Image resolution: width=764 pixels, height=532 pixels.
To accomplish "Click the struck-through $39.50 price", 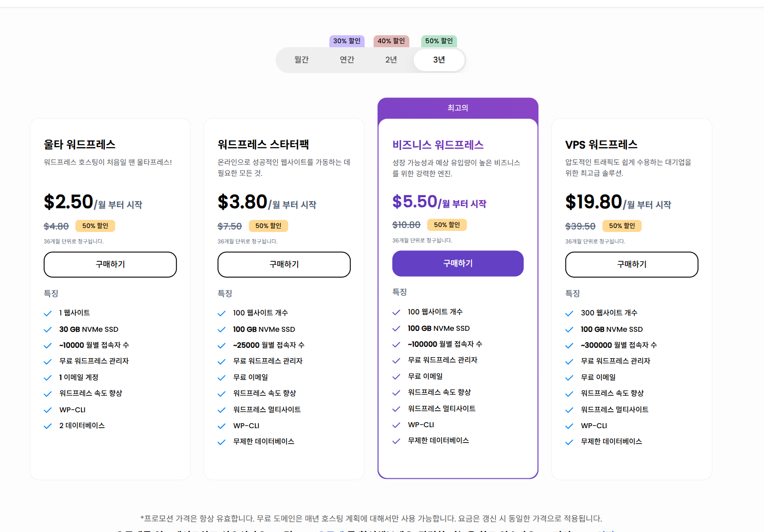I will pos(580,226).
